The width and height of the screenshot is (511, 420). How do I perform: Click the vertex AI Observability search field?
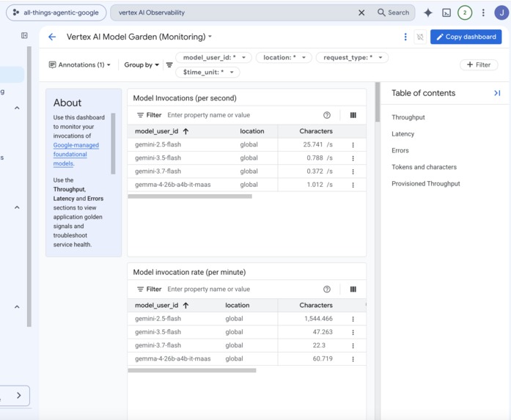pyautogui.click(x=235, y=12)
